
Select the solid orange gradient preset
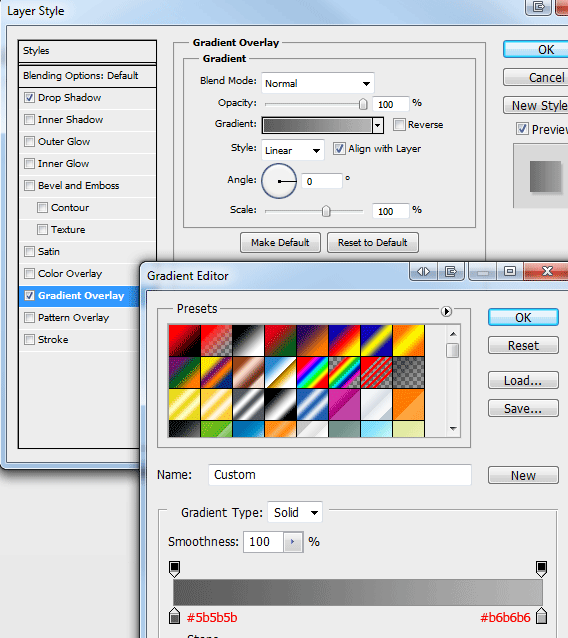(409, 405)
